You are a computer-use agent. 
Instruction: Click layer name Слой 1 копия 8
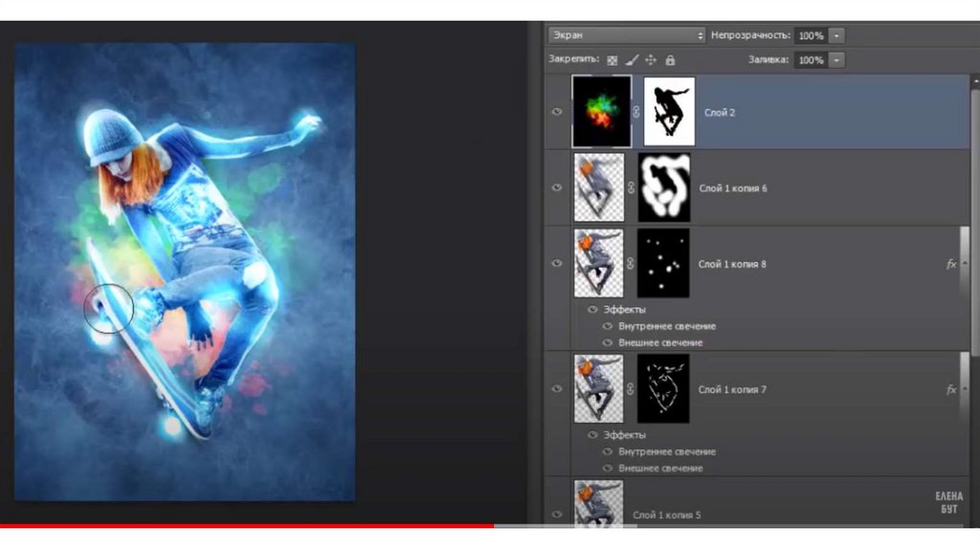coord(732,264)
